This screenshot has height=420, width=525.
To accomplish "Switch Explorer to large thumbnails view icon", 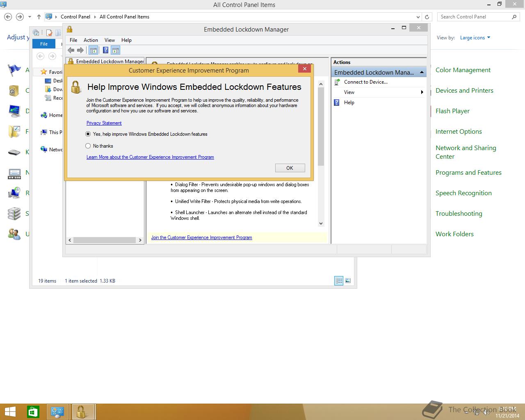I will pos(348,281).
